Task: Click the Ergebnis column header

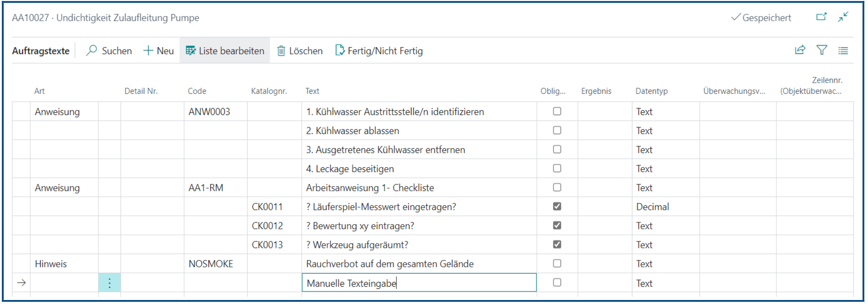Action: tap(596, 91)
